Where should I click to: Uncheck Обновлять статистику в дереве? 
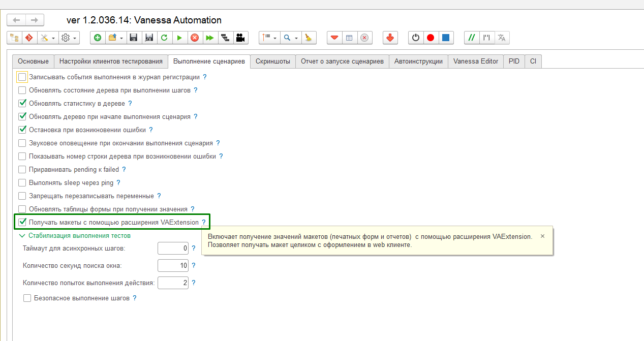click(x=22, y=103)
